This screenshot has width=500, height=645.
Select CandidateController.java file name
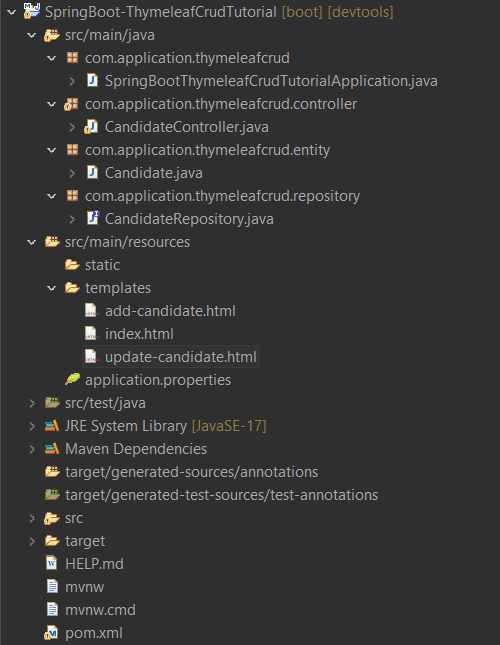[x=187, y=127]
